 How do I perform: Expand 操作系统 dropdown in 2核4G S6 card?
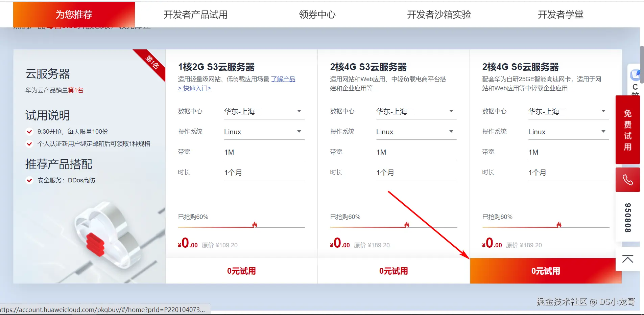click(569, 132)
